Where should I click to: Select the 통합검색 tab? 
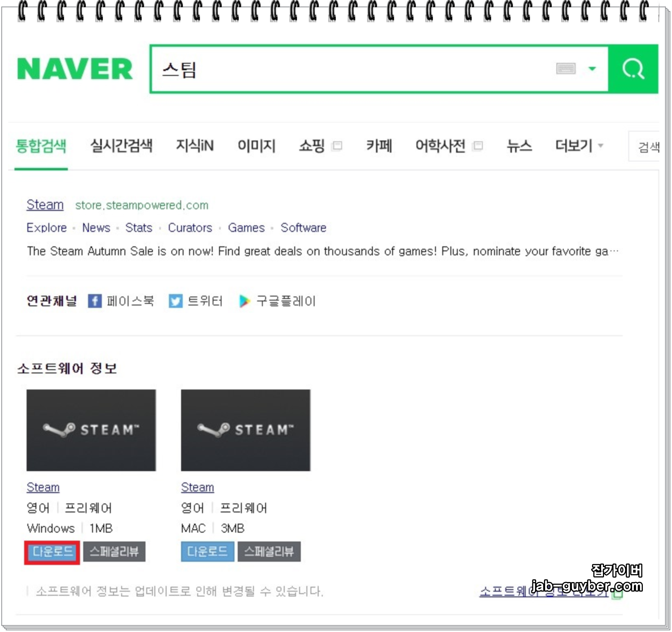point(41,146)
